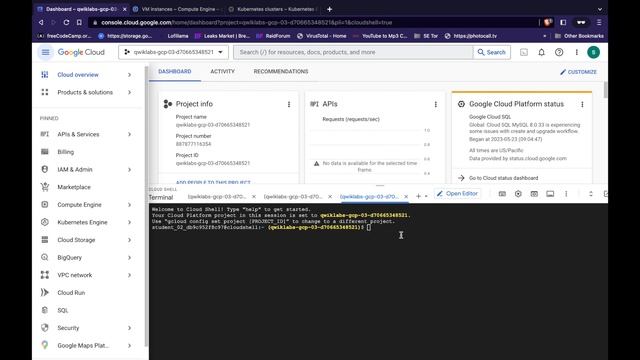Click the Search button

coord(492,52)
